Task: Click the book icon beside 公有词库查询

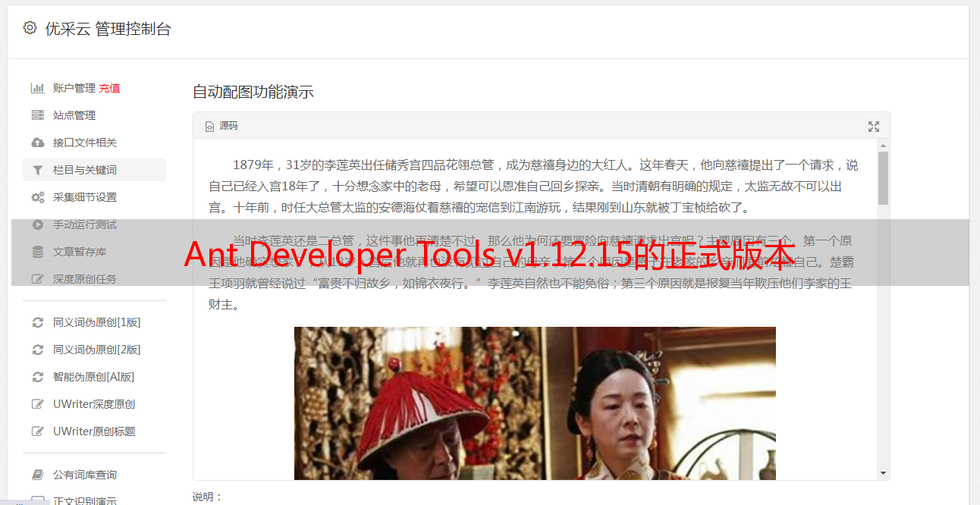Action: coord(37,475)
